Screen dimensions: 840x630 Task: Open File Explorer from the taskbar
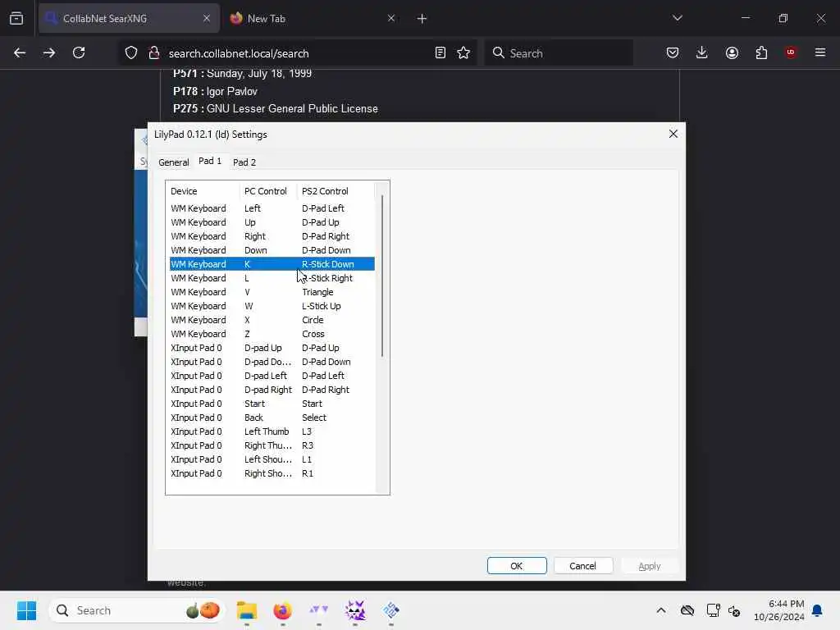click(247, 610)
